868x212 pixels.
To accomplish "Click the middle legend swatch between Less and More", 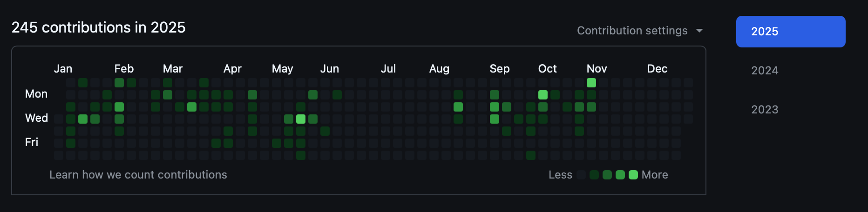I will click(x=607, y=175).
